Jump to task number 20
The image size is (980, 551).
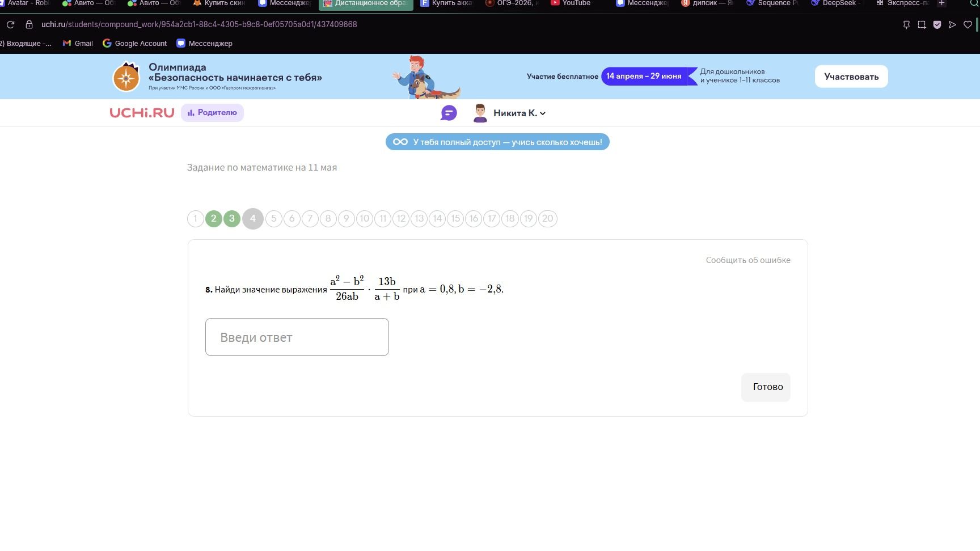click(547, 218)
